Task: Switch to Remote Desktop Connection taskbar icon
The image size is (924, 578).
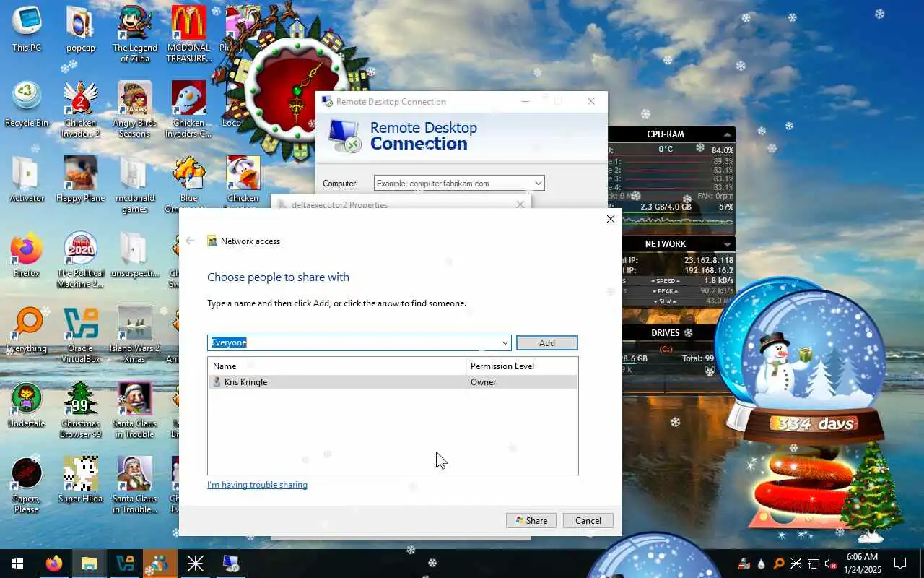Action: [x=231, y=564]
